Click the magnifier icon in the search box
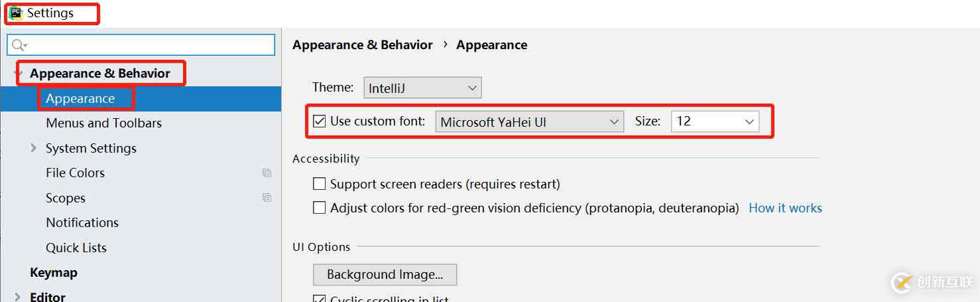 pyautogui.click(x=19, y=45)
